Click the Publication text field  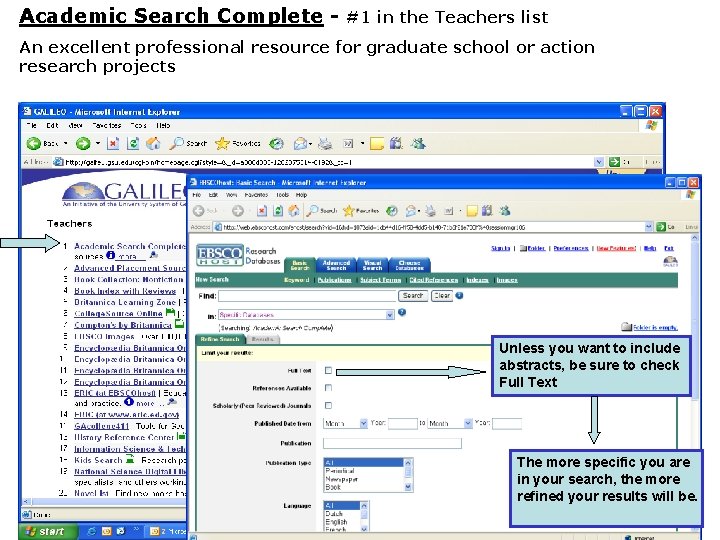[x=392, y=443]
